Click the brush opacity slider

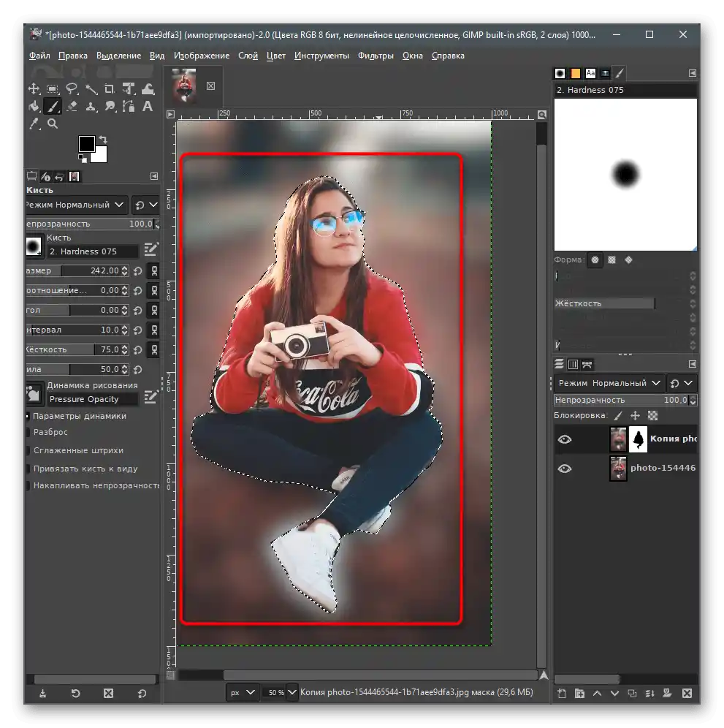[x=90, y=224]
